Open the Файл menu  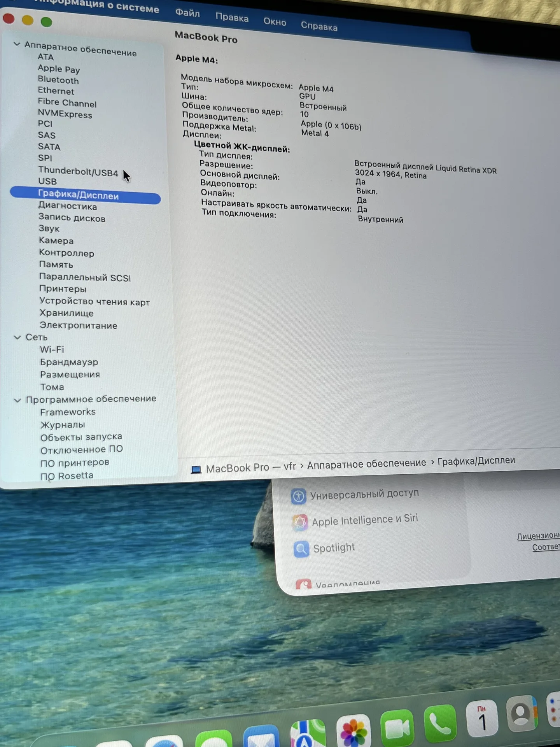click(x=187, y=13)
